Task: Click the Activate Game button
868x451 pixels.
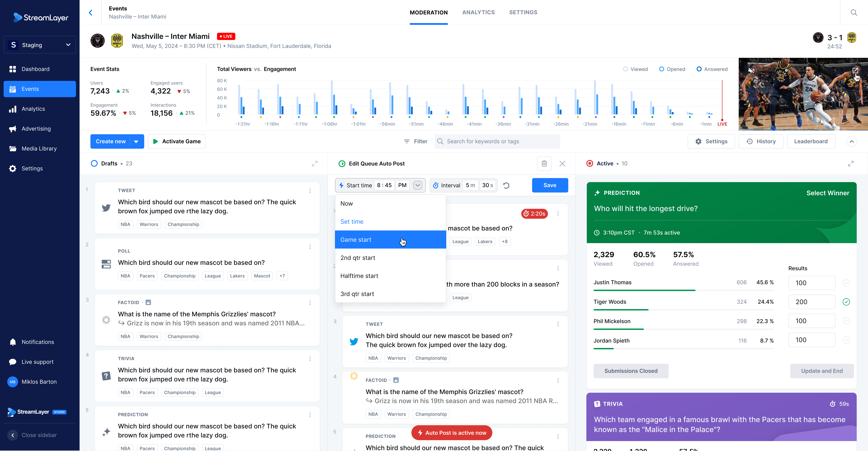Action: pos(177,141)
